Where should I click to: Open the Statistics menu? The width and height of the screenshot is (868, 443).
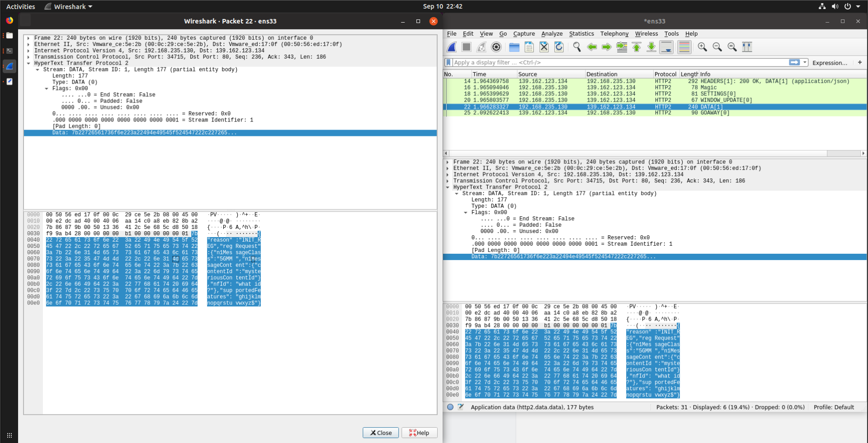click(581, 33)
